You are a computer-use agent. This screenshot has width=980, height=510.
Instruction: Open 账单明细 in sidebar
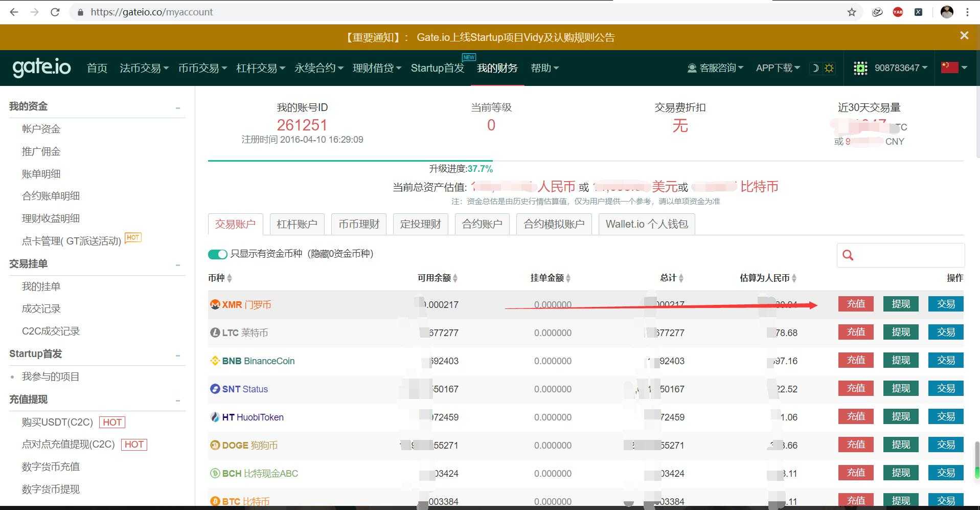(x=41, y=174)
